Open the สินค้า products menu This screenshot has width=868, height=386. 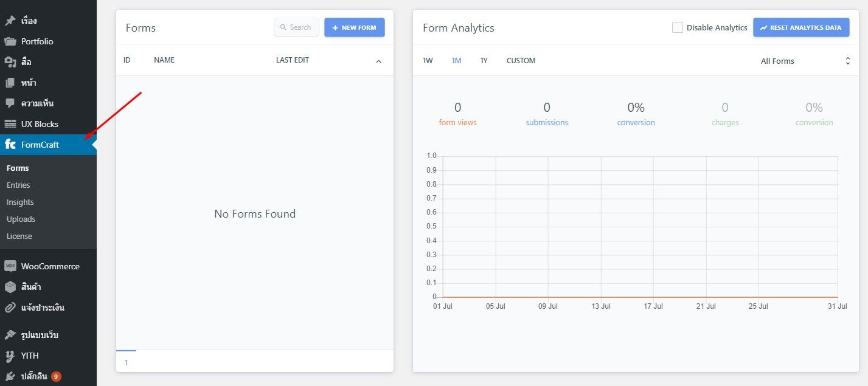pyautogui.click(x=48, y=287)
